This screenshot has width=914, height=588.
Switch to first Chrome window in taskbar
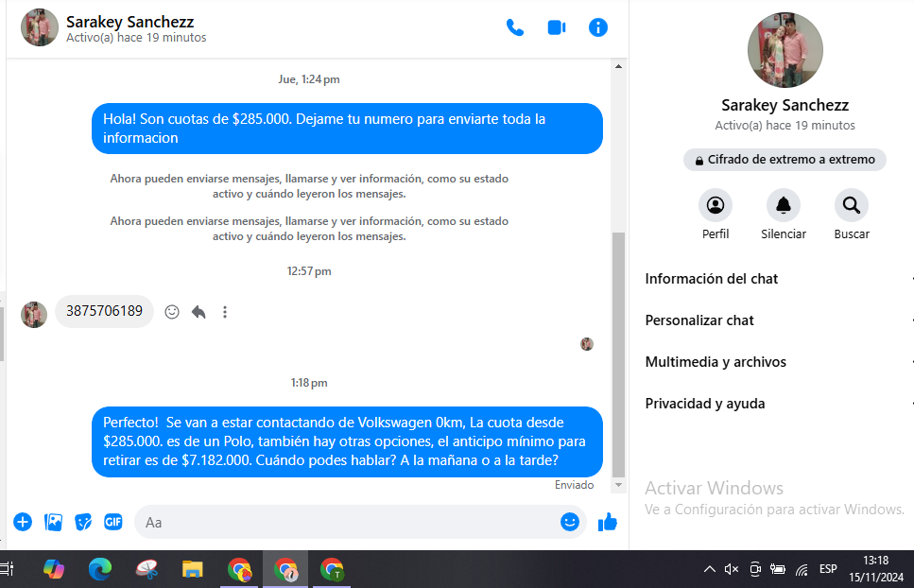click(239, 569)
